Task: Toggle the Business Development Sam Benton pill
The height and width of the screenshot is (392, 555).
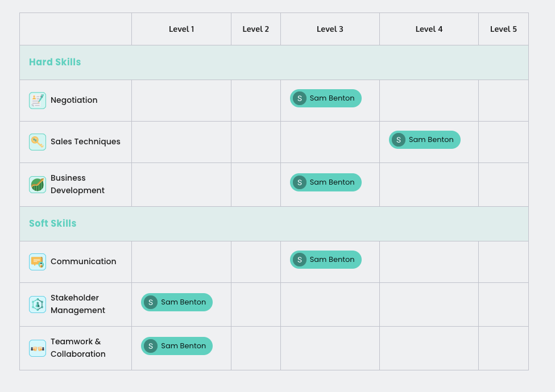Action: pyautogui.click(x=325, y=182)
